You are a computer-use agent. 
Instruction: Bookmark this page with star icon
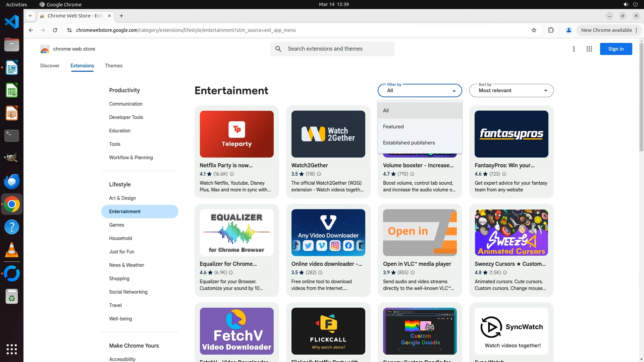534,30
